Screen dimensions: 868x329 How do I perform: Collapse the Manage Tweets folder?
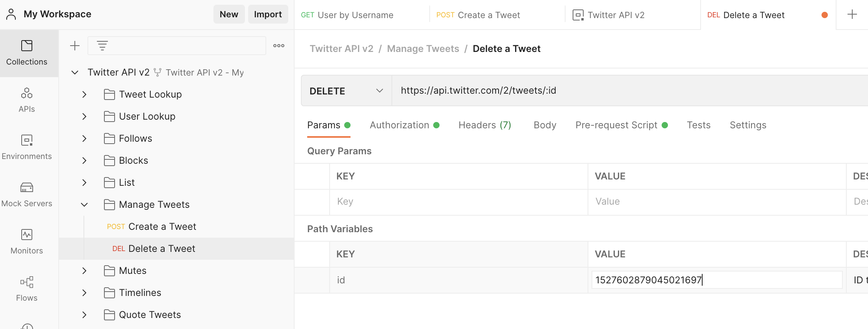pos(84,205)
